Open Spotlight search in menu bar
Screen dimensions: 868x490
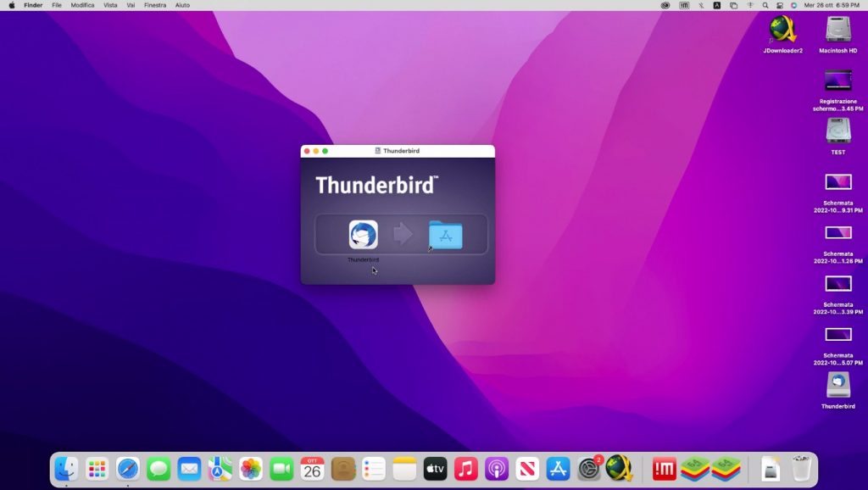[765, 5]
